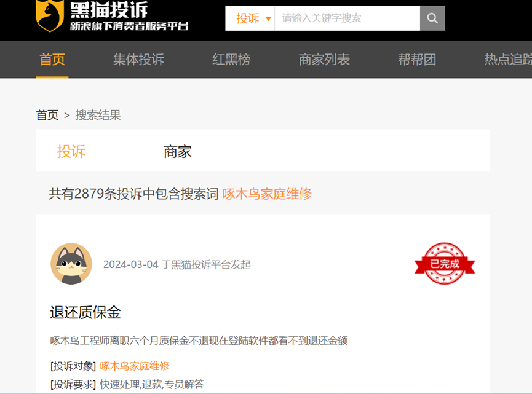This screenshot has width=532, height=394.
Task: Open the 商家列表 navigation item
Action: (x=324, y=60)
